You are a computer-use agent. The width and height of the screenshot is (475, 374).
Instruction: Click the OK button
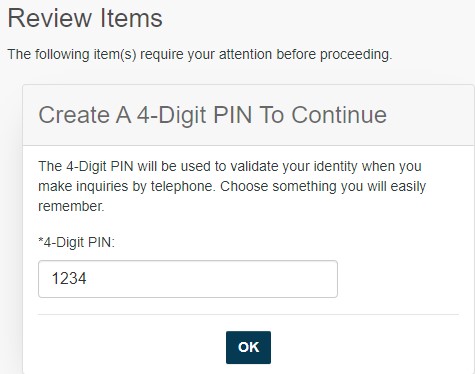click(248, 347)
